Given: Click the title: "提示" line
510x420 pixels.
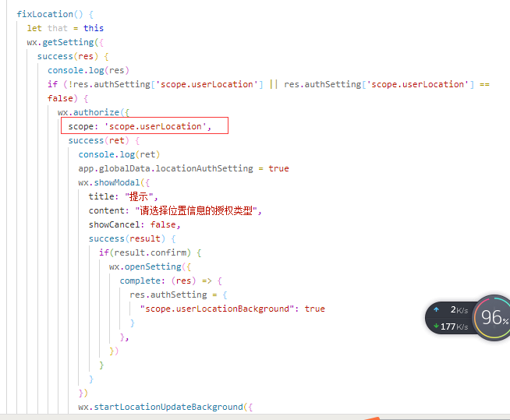Looking at the screenshot, I should click(x=123, y=196).
